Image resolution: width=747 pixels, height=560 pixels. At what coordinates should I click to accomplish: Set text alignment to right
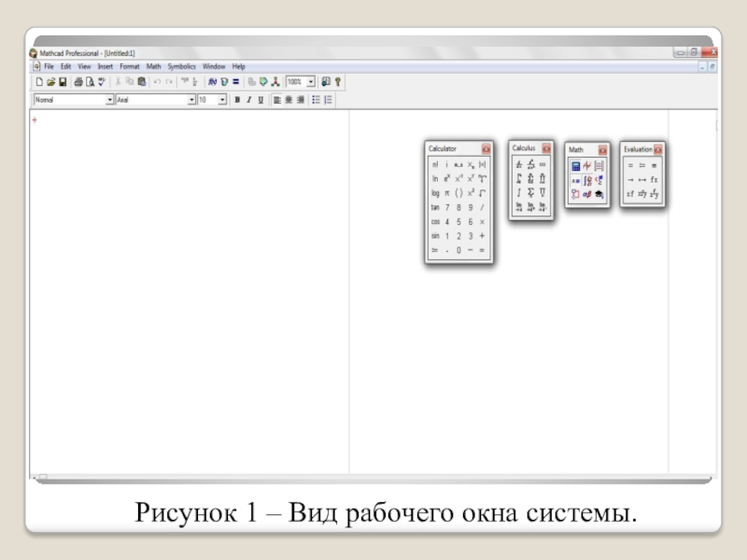pos(300,100)
